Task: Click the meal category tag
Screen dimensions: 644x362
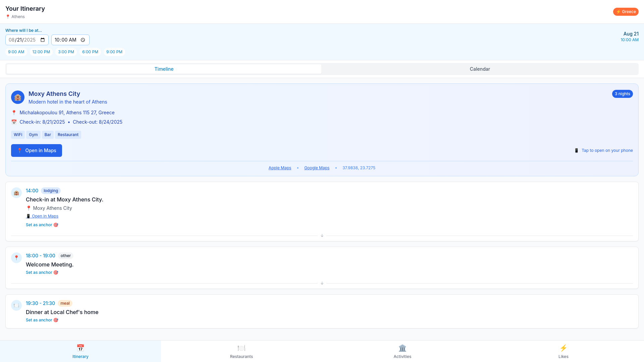Action: click(x=65, y=303)
